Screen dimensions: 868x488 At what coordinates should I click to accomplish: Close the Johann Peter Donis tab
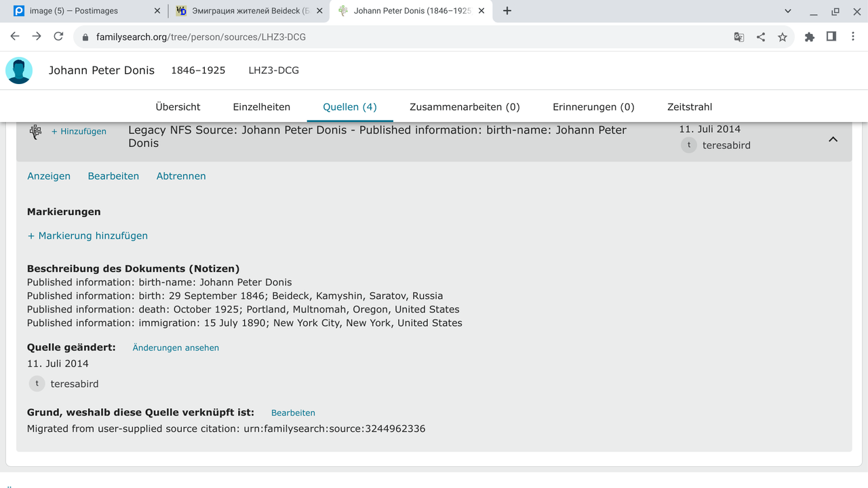481,11
